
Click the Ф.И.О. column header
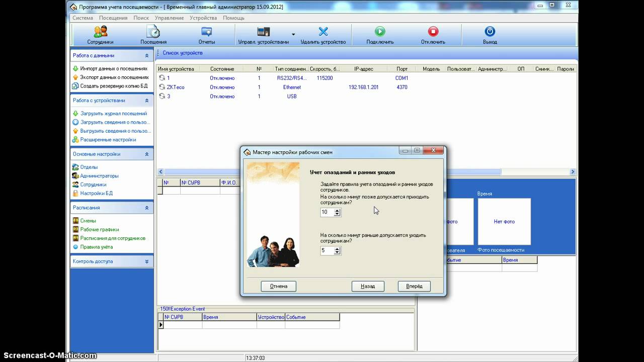[x=229, y=183]
